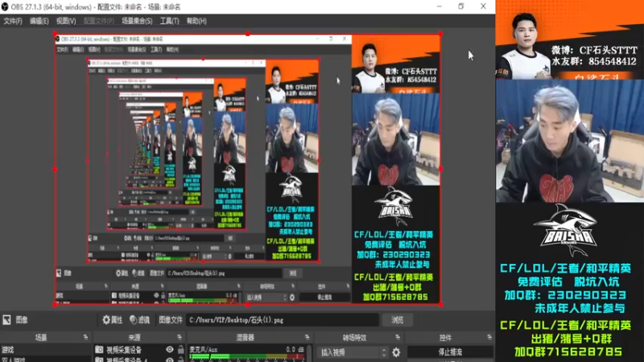Pop out the 控件 dock panel

(x=489, y=337)
